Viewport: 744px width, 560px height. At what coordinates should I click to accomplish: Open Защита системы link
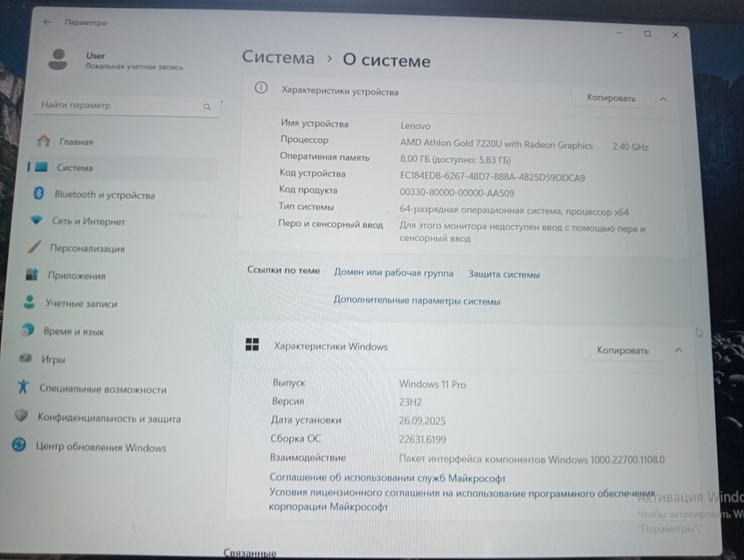[x=504, y=274]
